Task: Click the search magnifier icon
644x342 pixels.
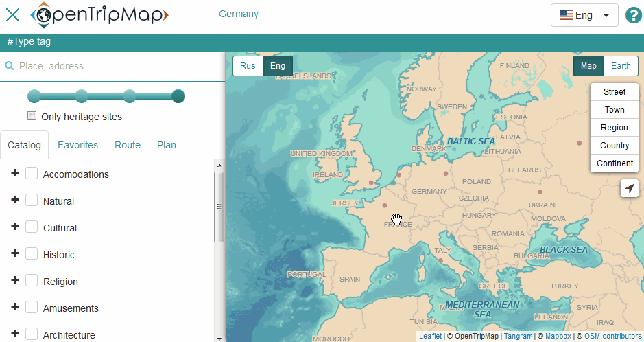Action: point(10,67)
